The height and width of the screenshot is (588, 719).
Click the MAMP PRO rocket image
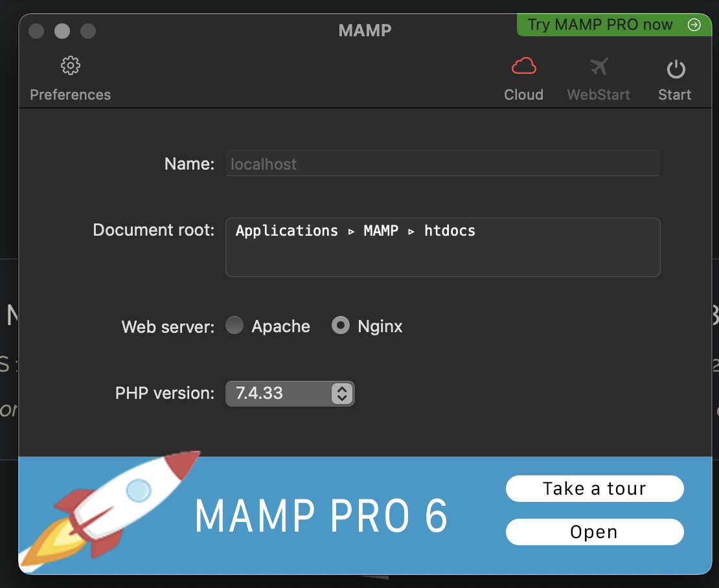[x=109, y=511]
